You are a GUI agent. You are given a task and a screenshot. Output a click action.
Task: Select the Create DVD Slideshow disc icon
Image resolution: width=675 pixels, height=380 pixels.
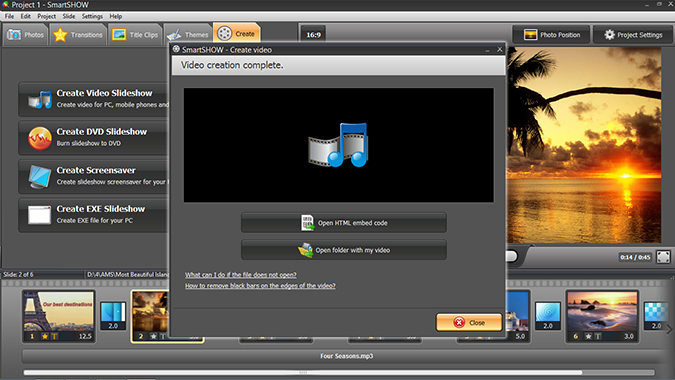click(x=40, y=138)
